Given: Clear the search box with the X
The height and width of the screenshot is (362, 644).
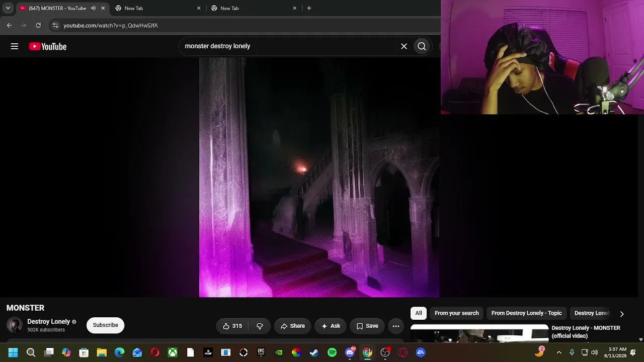Looking at the screenshot, I should click(x=404, y=46).
